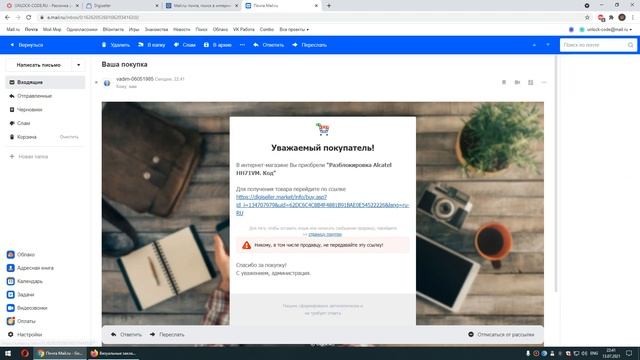Click Новая папка to create a folder

point(29,156)
